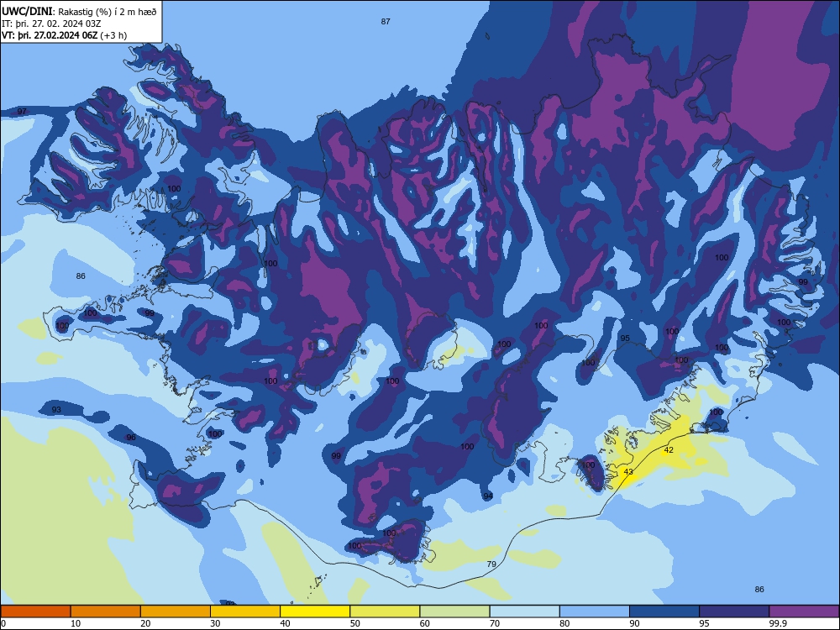Click the legend tick label 30
840x630 pixels.
tap(215, 623)
